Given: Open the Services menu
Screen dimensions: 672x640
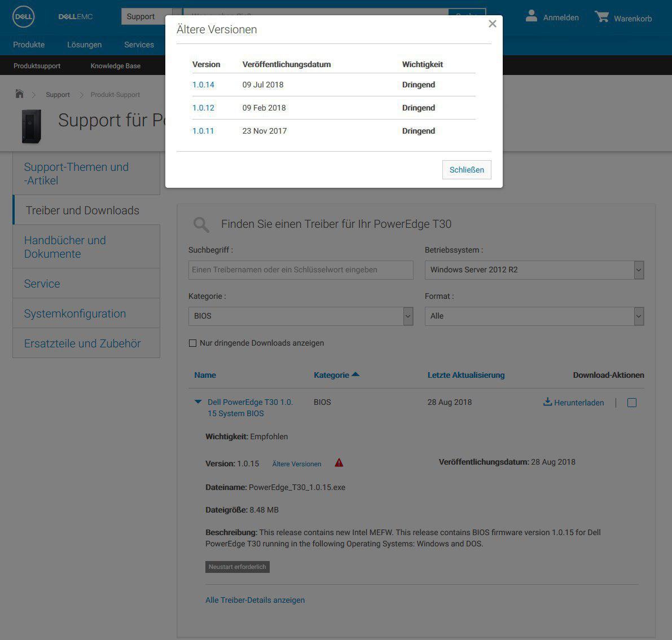Looking at the screenshot, I should [x=139, y=45].
